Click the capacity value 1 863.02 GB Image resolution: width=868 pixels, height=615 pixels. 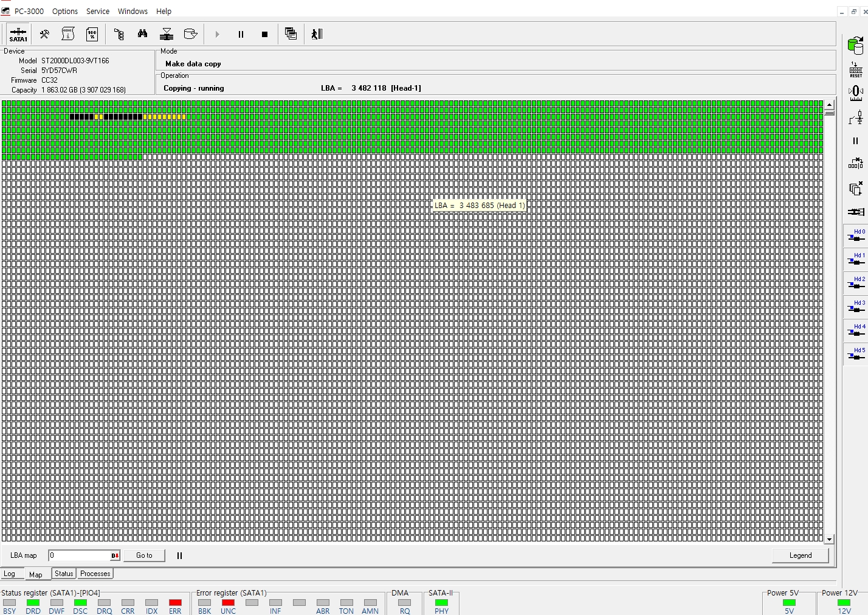tap(84, 90)
